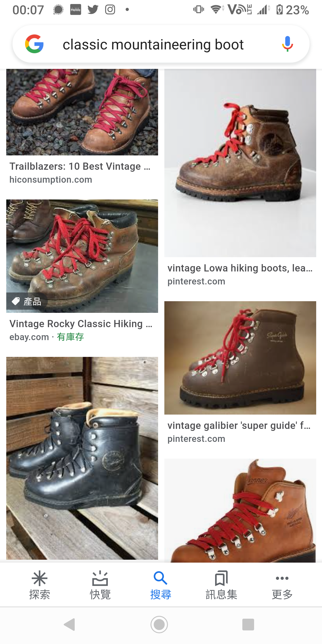The image size is (322, 644).
Task: Tap the Lowa boot image thumbnail
Action: (240, 163)
